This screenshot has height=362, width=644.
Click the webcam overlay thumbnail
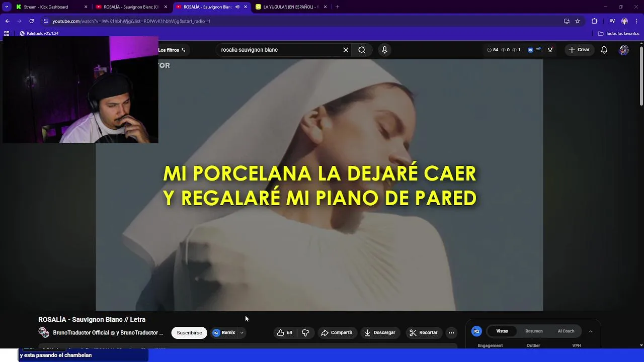pyautogui.click(x=80, y=90)
